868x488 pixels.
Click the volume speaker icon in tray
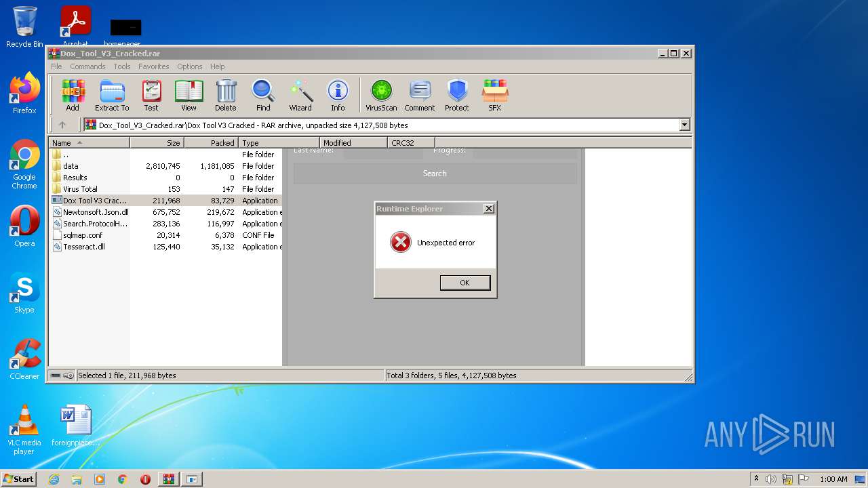coord(771,479)
